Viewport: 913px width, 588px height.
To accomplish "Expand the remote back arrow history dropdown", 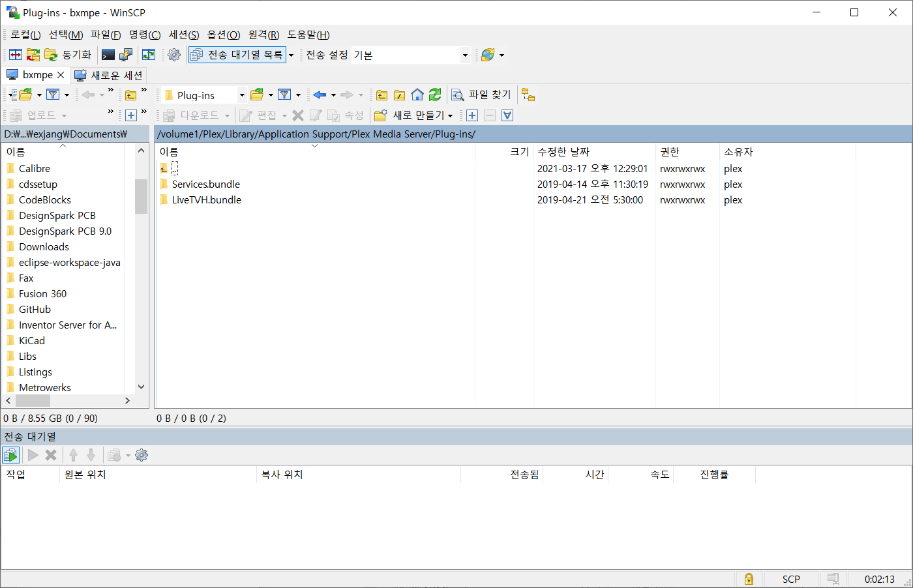I will (333, 95).
